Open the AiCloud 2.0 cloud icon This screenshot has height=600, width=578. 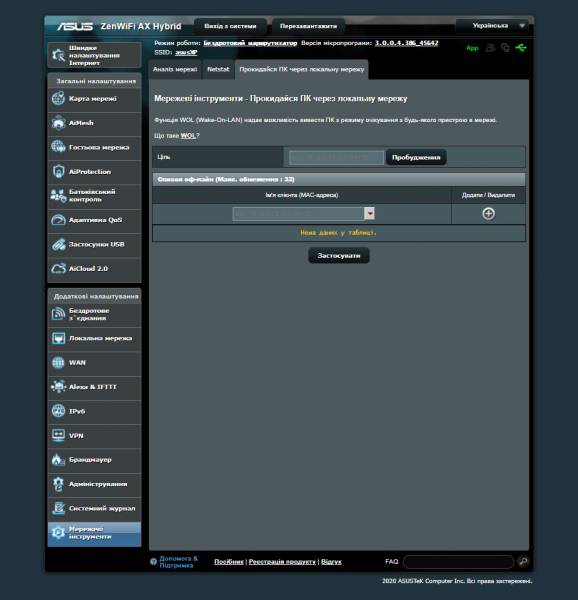point(58,269)
